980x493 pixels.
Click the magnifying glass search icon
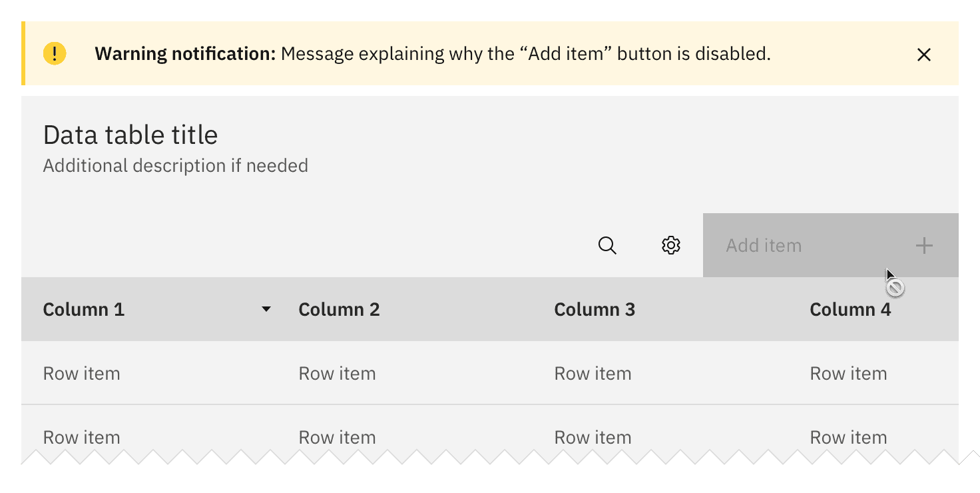tap(607, 246)
